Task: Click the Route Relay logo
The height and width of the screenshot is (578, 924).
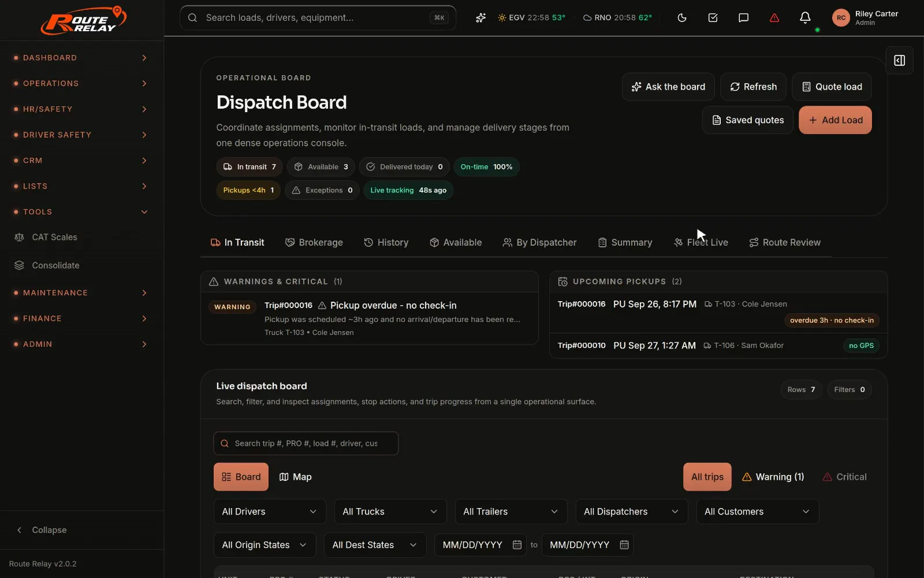Action: 83,20
